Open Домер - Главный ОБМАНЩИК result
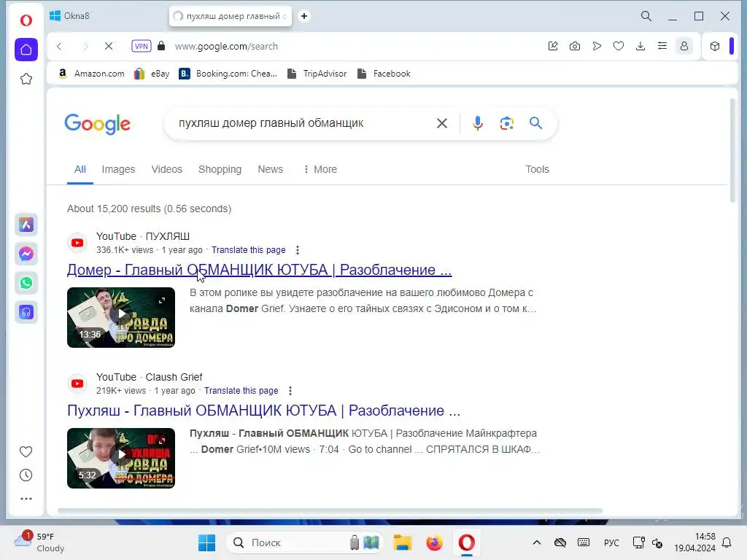This screenshot has height=560, width=747. pos(259,270)
